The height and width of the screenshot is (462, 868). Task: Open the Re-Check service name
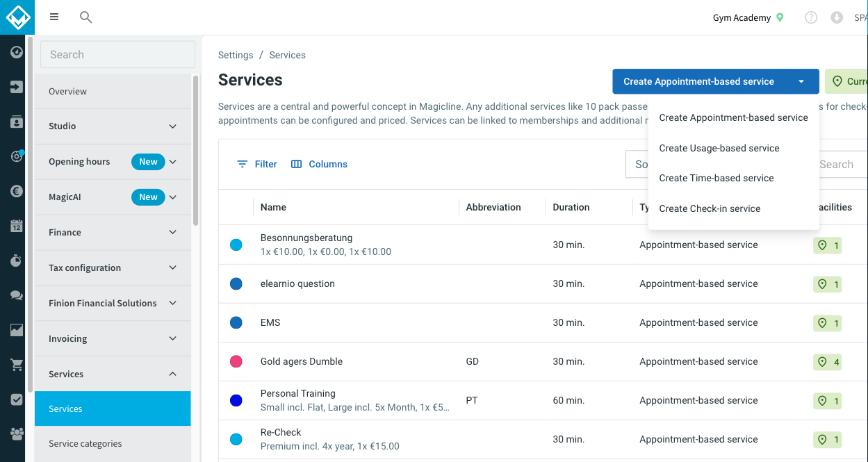281,432
